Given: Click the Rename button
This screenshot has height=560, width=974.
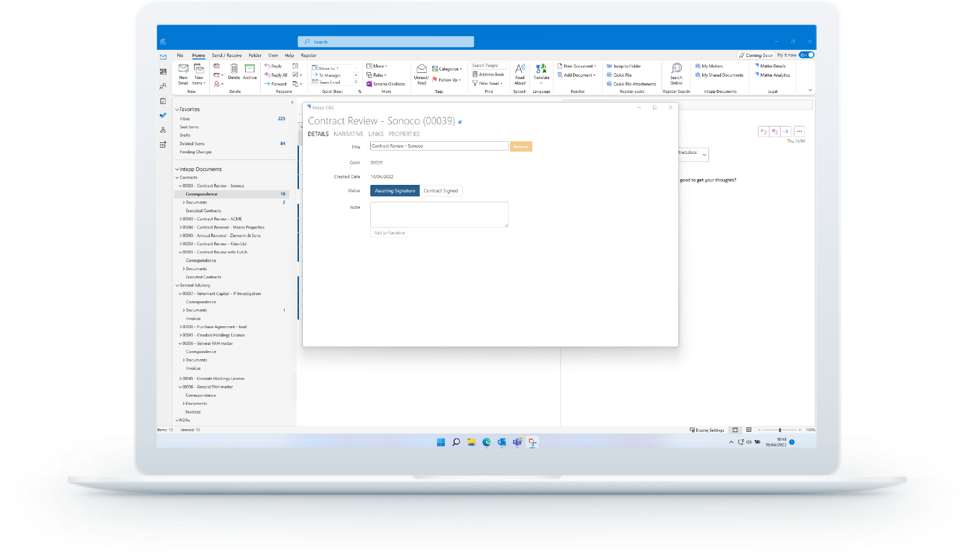Looking at the screenshot, I should (x=521, y=147).
